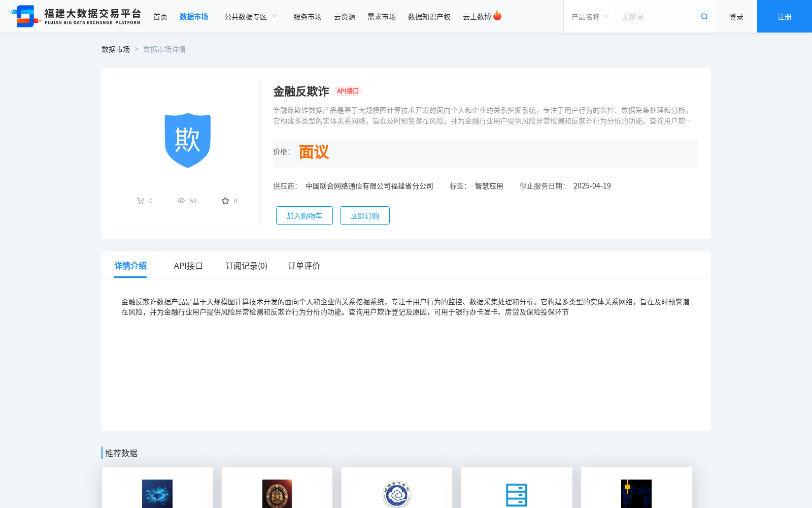Switch to the API接口 tab
This screenshot has height=508, width=812.
188,266
